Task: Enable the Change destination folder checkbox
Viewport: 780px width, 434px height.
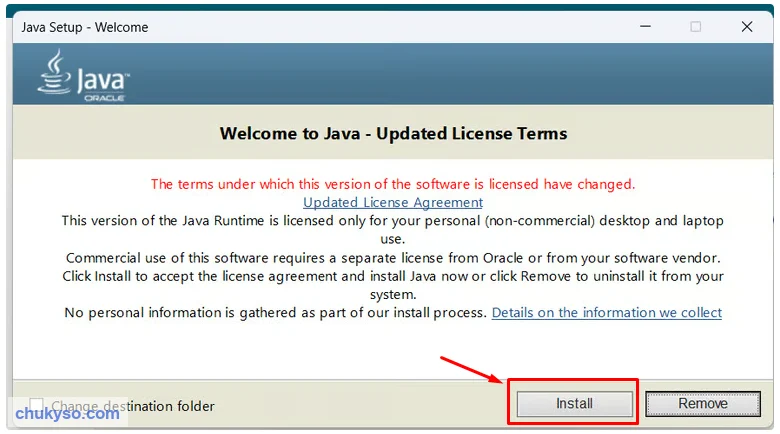Action: (x=36, y=405)
